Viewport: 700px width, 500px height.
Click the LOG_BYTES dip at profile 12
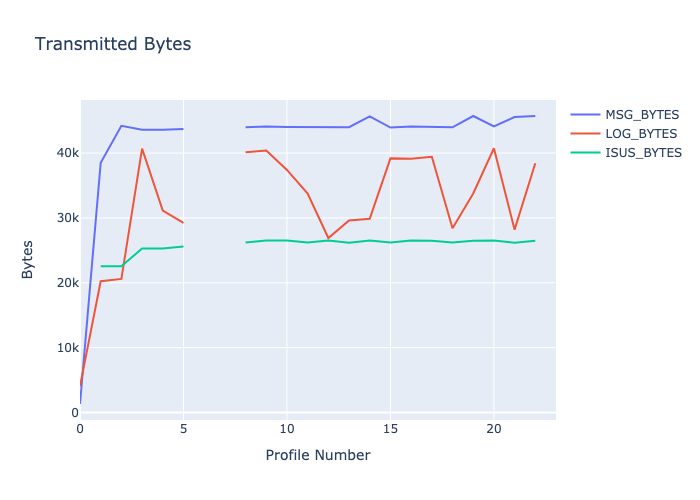pos(328,238)
